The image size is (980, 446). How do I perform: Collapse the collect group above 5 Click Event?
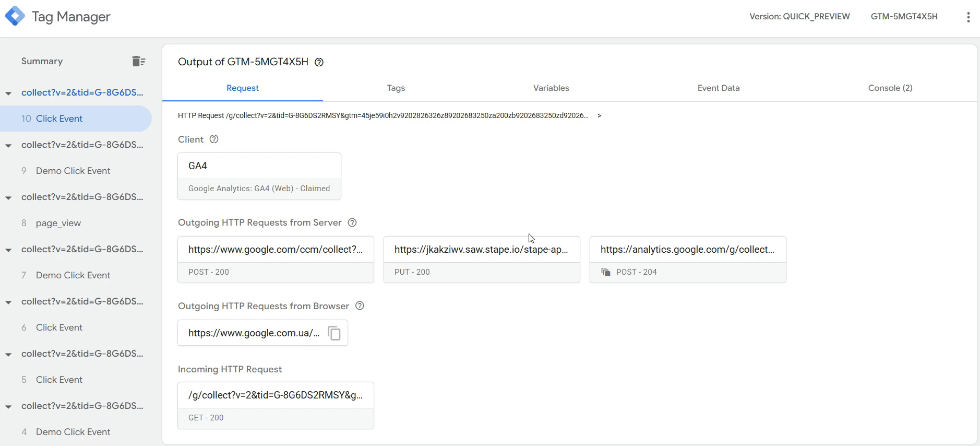pos(8,355)
